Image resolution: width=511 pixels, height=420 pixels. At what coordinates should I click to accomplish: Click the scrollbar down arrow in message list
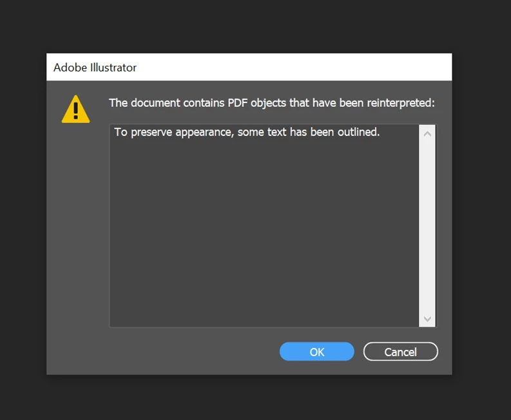tap(427, 319)
